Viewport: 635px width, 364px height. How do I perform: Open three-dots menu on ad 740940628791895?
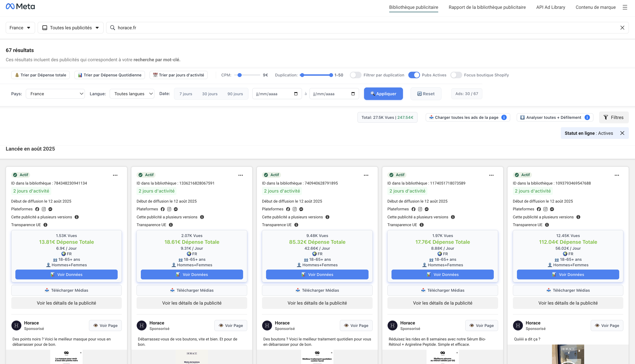click(x=366, y=175)
